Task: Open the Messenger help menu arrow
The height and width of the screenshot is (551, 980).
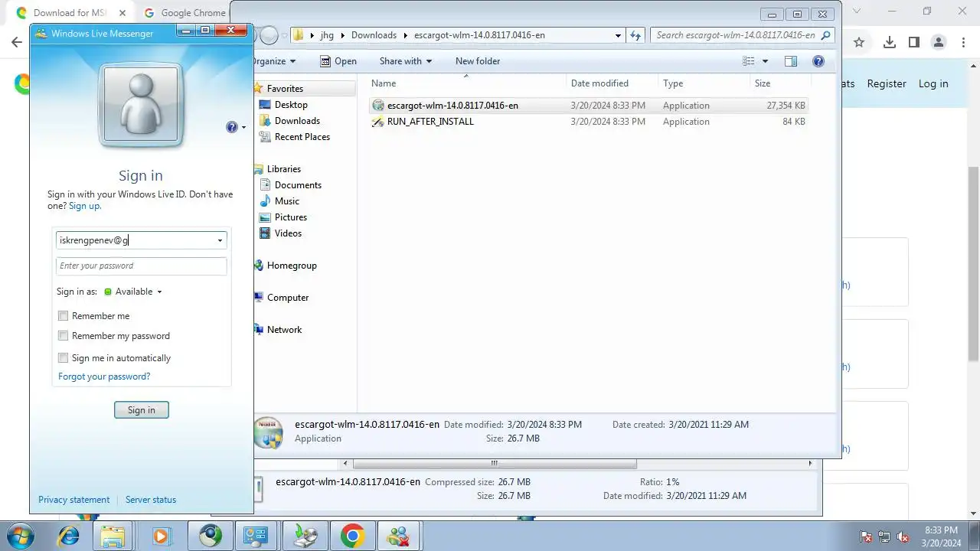Action: pyautogui.click(x=243, y=127)
